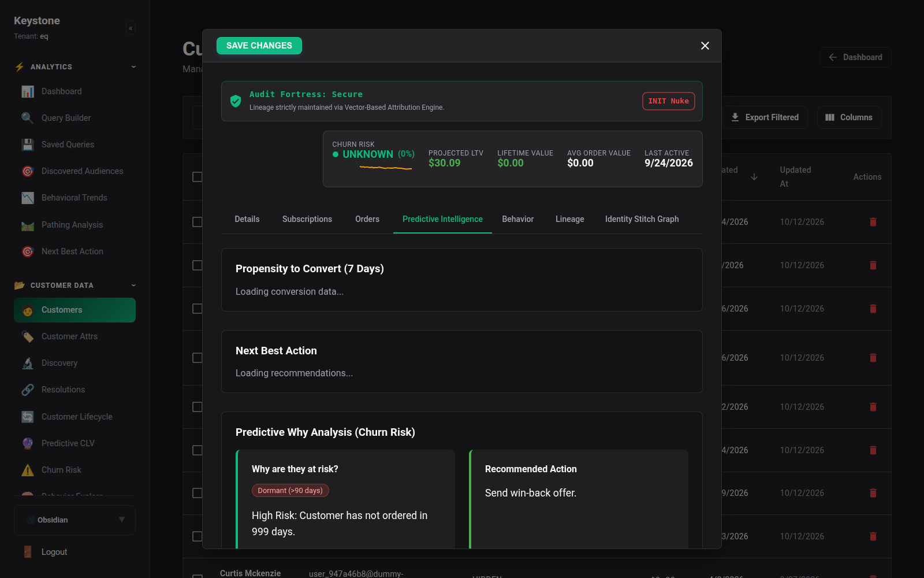The width and height of the screenshot is (924, 578).
Task: Open the Columns chooser
Action: tap(849, 117)
